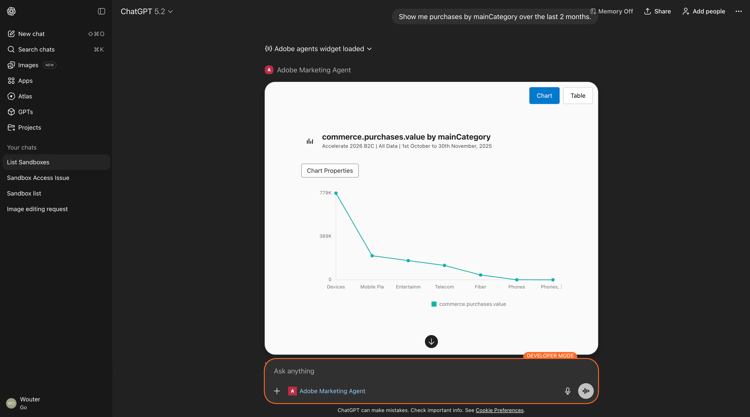Open the Cookie Preferences link
This screenshot has width=750, height=417.
499,410
